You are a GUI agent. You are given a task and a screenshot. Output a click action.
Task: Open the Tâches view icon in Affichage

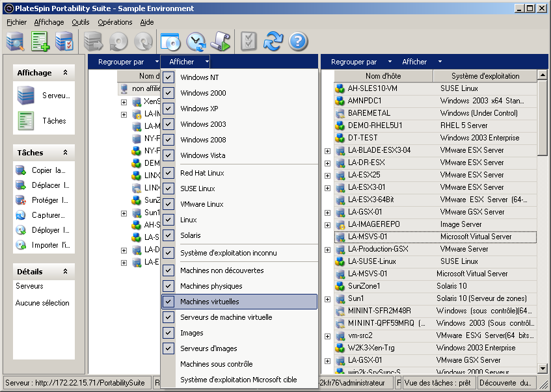coord(26,121)
